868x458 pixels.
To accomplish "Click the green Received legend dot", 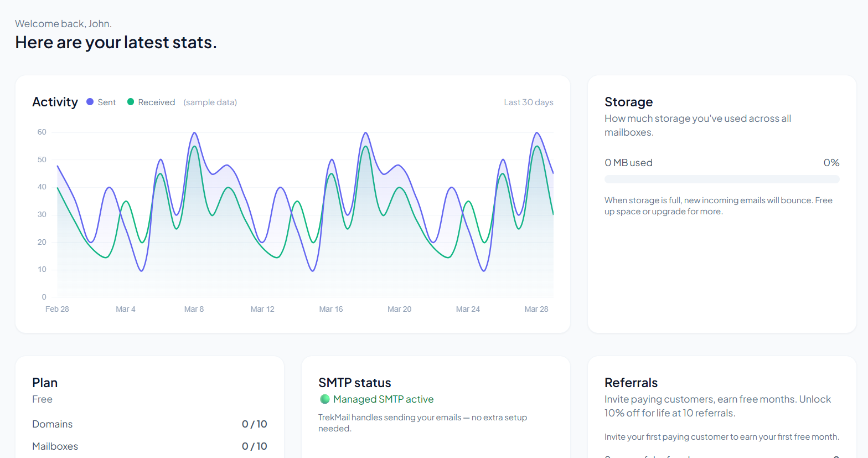I will click(131, 102).
